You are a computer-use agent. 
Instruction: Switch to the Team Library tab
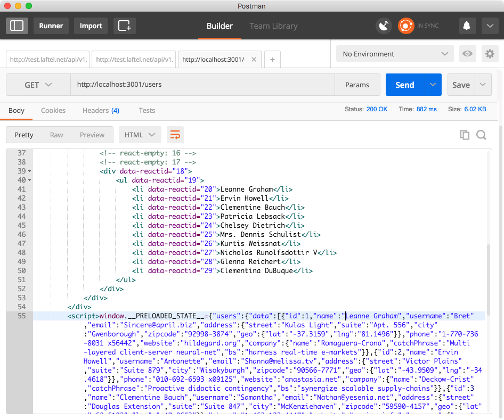(x=273, y=26)
